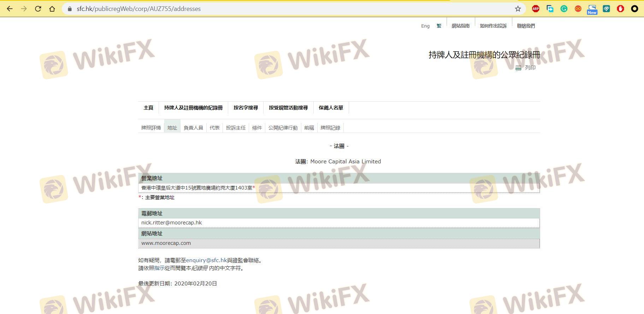Viewport: 644px width, 314px height.
Task: Select 按名字搜尋 in the main menu
Action: tap(246, 108)
